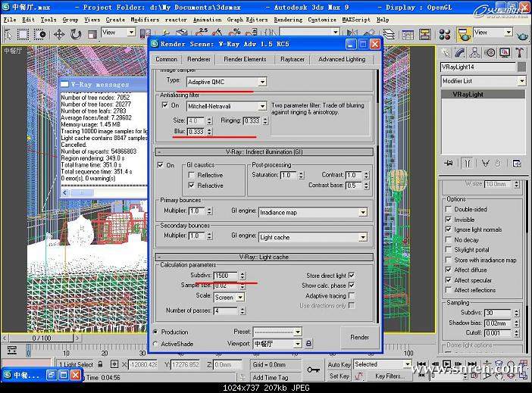532x393 pixels.
Task: Open the Irradiance map GI engine dropdown
Action: (363, 212)
